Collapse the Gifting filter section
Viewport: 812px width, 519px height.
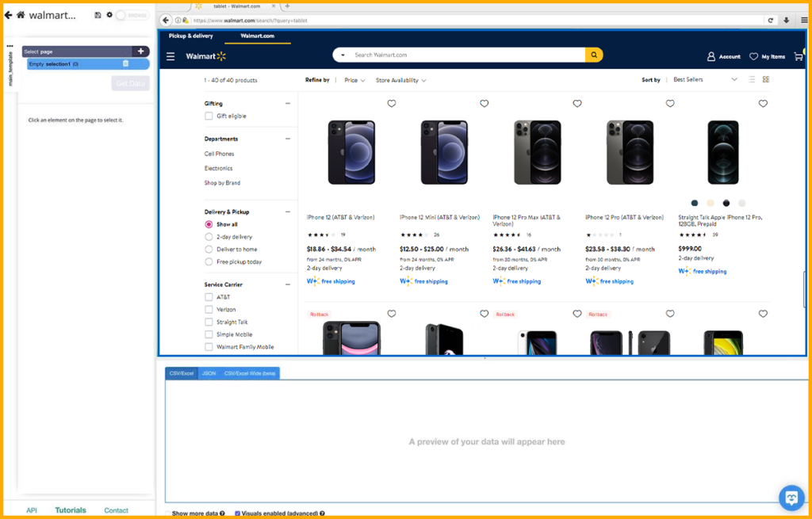click(x=288, y=104)
